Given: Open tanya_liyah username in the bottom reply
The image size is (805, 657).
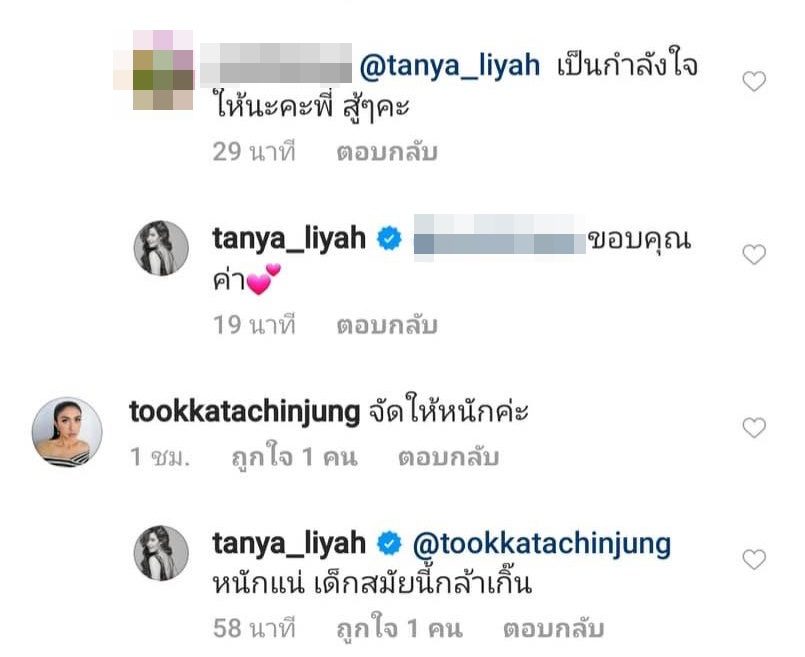Looking at the screenshot, I should (x=289, y=544).
